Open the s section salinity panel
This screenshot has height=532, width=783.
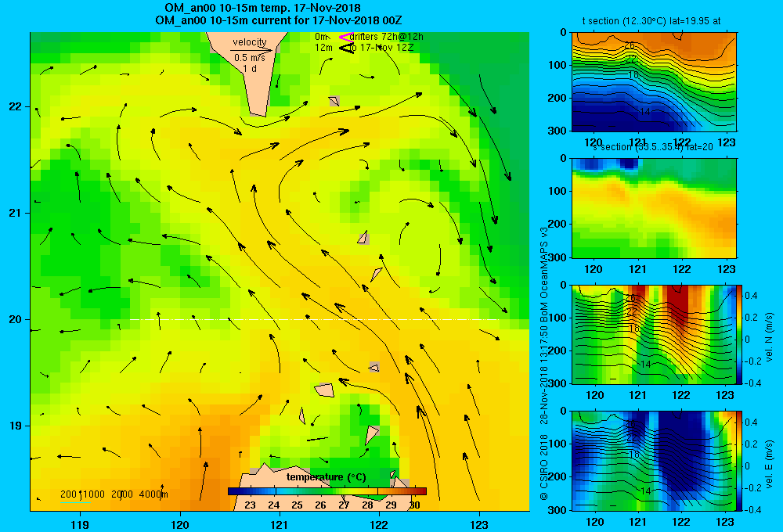click(x=654, y=208)
